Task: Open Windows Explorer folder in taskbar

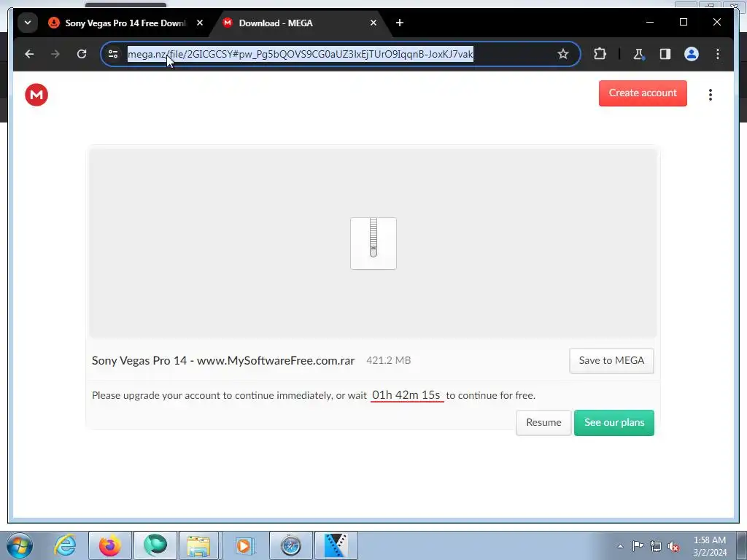Action: (x=198, y=545)
